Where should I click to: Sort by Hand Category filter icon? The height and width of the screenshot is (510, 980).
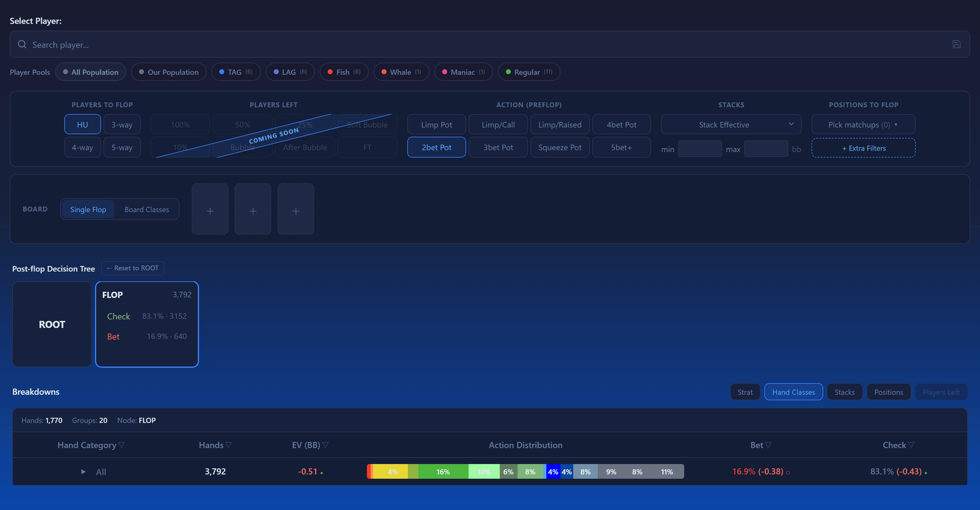point(121,445)
